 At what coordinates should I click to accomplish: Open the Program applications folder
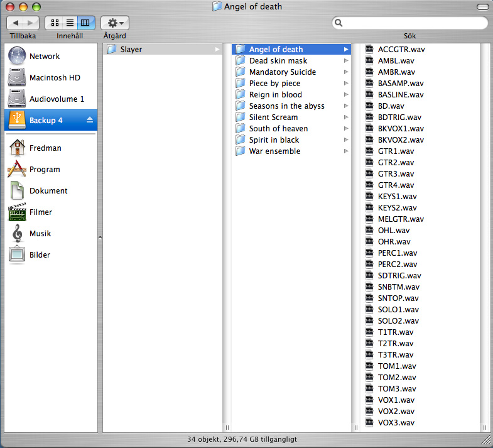[x=51, y=169]
